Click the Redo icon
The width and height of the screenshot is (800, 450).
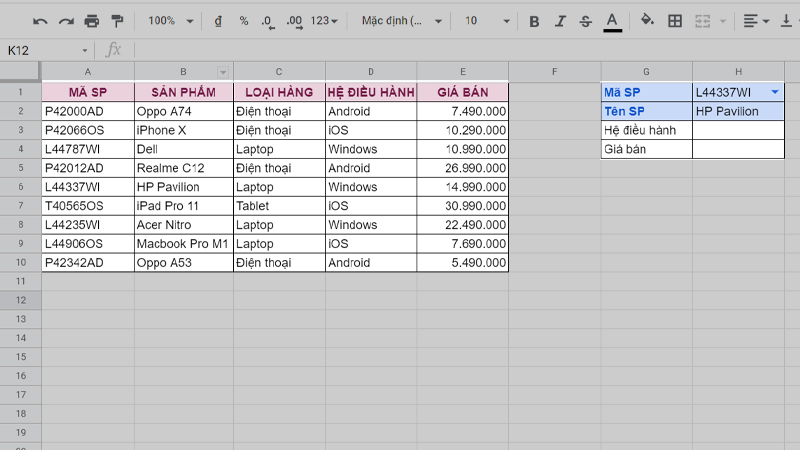pyautogui.click(x=66, y=21)
